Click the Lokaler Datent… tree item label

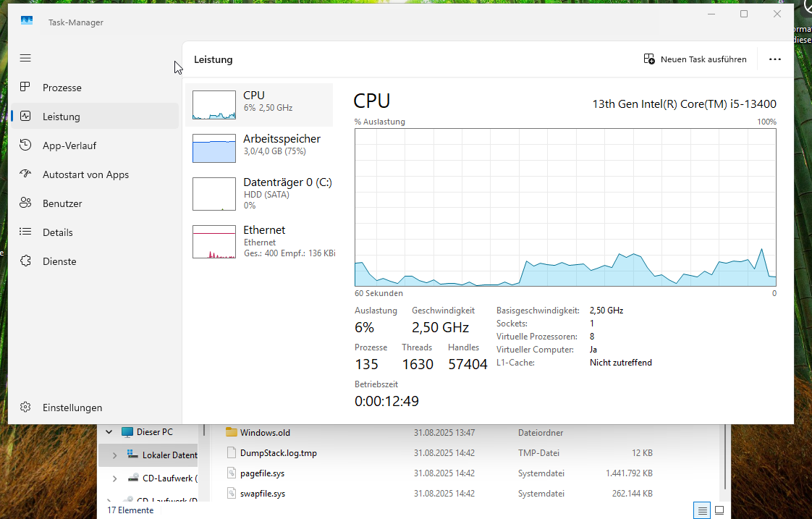(x=170, y=455)
